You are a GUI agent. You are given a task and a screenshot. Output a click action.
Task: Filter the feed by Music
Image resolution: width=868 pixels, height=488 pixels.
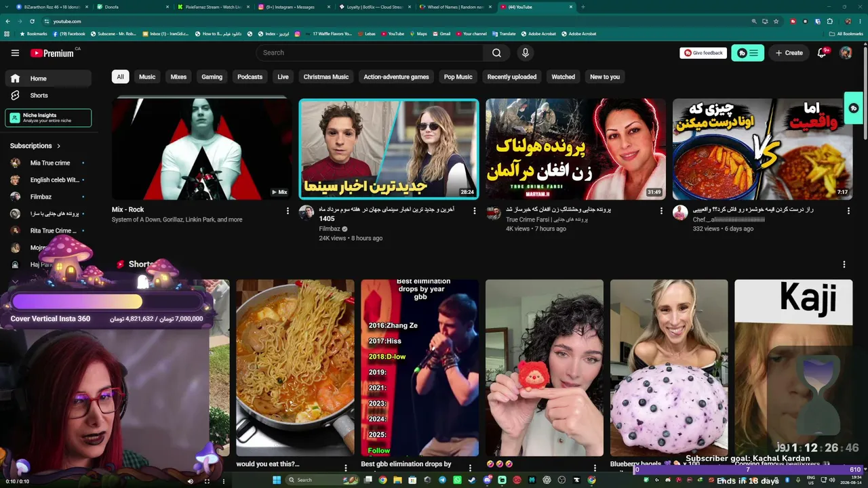[x=147, y=77]
